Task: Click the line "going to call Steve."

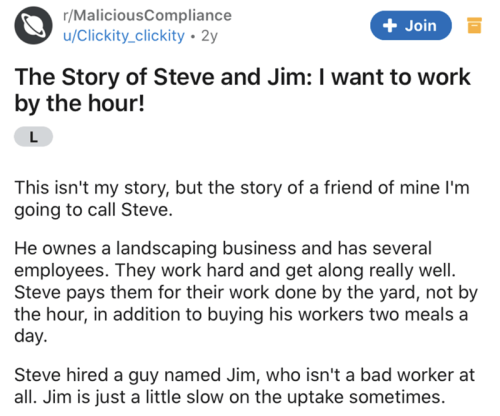Action: pos(93,210)
